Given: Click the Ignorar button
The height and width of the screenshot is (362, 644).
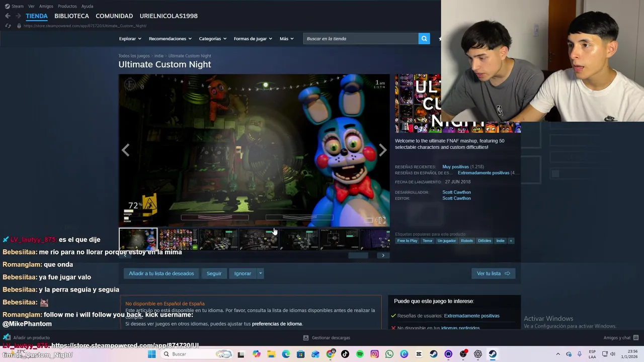Looking at the screenshot, I should [x=243, y=274].
